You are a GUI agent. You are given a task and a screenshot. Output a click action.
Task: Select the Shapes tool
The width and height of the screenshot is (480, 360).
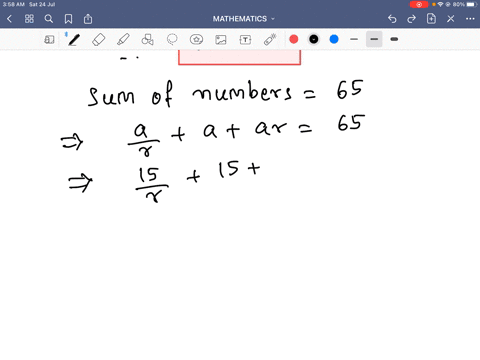tap(147, 40)
